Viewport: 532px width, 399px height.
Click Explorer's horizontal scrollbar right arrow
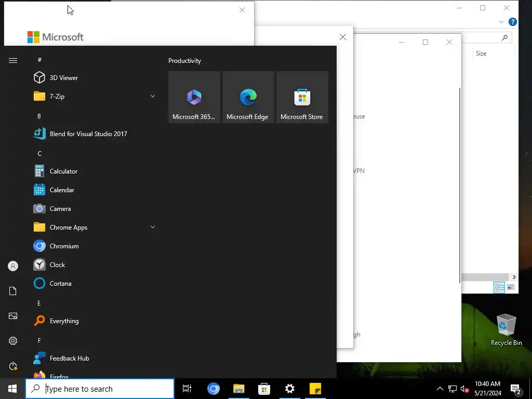[514, 277]
